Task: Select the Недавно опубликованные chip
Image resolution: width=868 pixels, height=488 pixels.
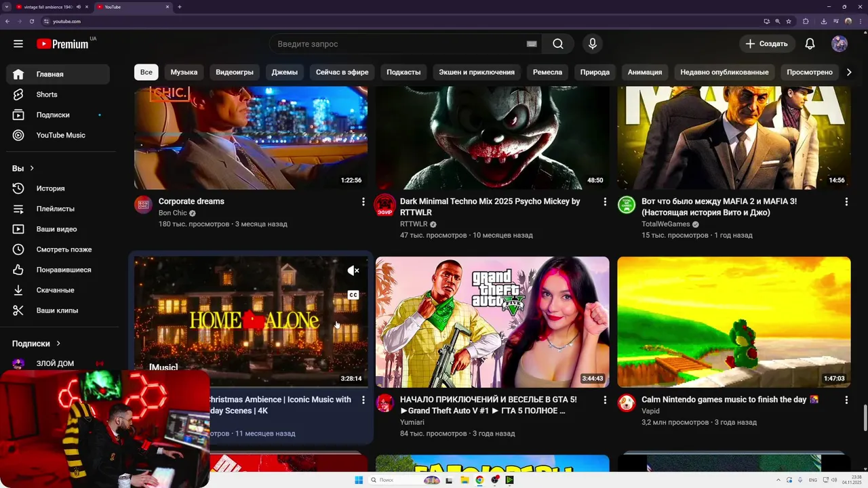Action: pos(724,72)
